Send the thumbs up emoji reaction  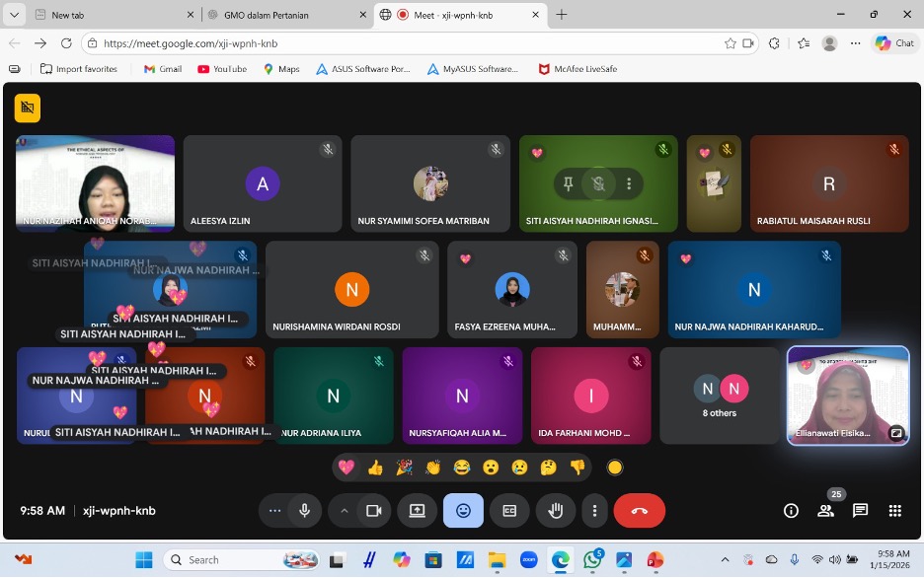point(375,468)
